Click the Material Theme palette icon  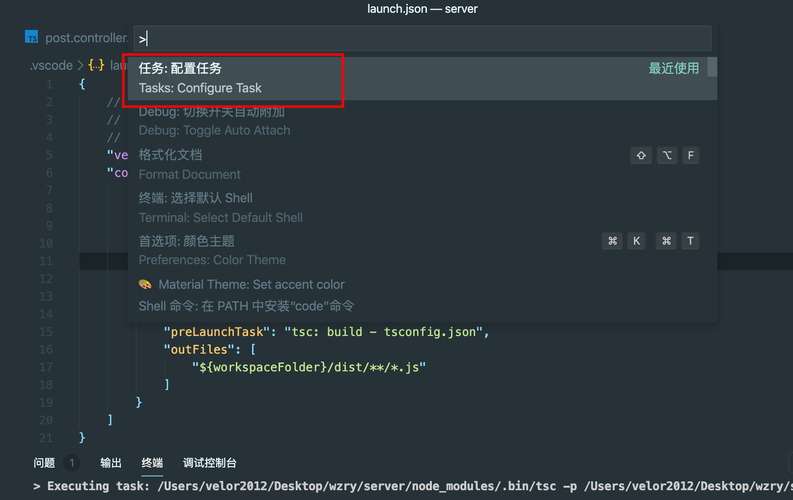coord(145,284)
